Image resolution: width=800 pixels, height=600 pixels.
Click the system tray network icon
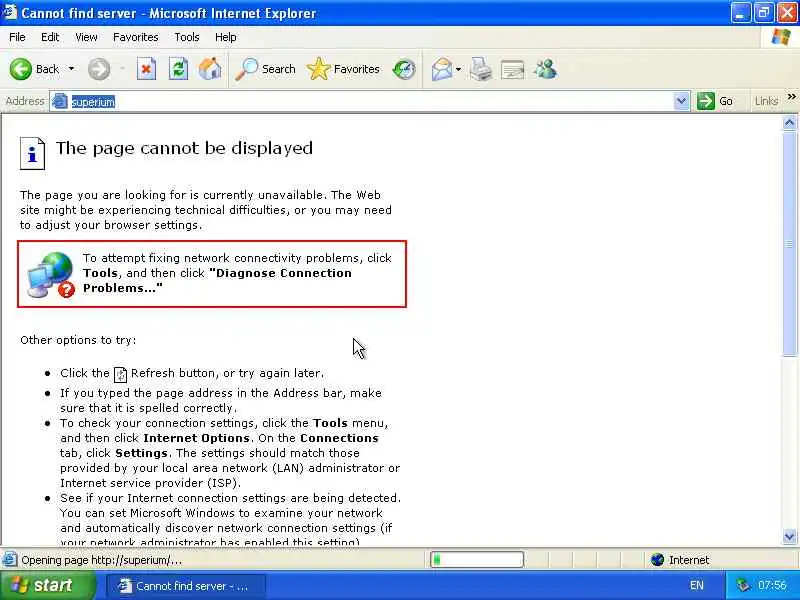tap(743, 586)
